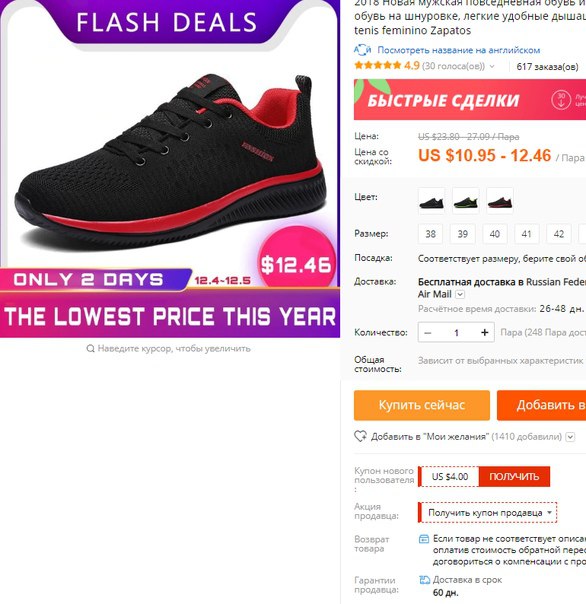Click the translate icon beside the English title link

point(362,50)
